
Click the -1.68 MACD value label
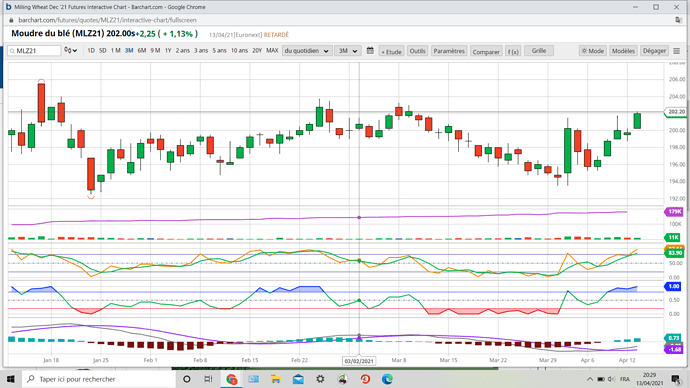point(674,349)
